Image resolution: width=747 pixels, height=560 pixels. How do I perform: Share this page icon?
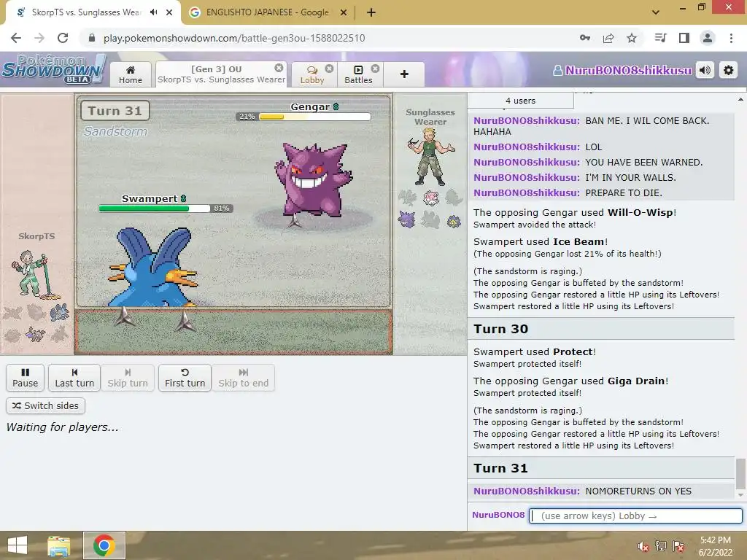click(x=608, y=38)
